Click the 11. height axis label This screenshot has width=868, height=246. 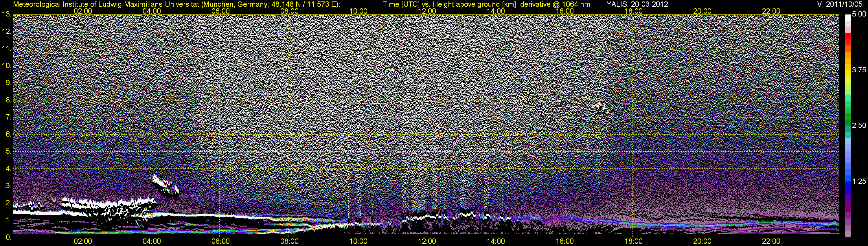click(x=6, y=49)
